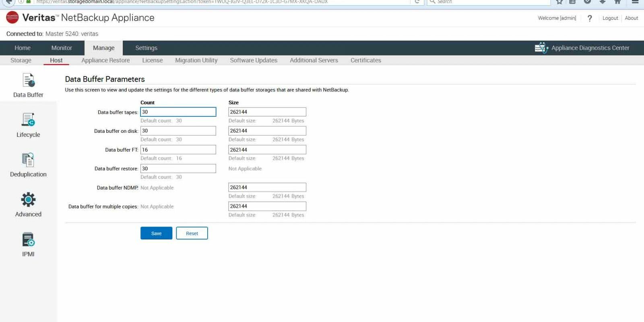Focus the Data buffer on disk size field

pyautogui.click(x=267, y=131)
